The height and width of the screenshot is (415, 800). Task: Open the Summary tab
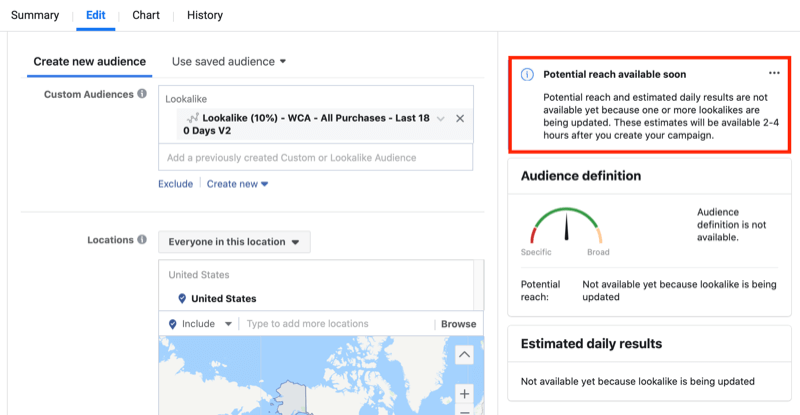coord(35,15)
